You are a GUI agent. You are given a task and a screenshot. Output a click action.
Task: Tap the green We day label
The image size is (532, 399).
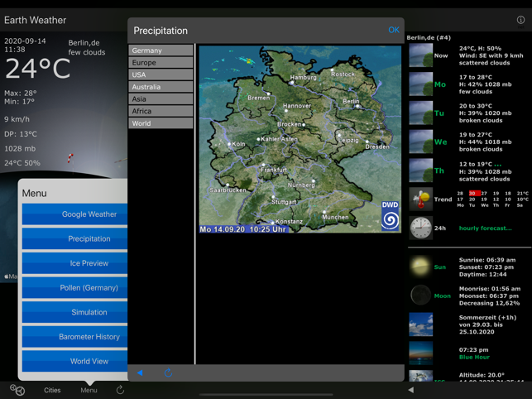click(x=440, y=142)
